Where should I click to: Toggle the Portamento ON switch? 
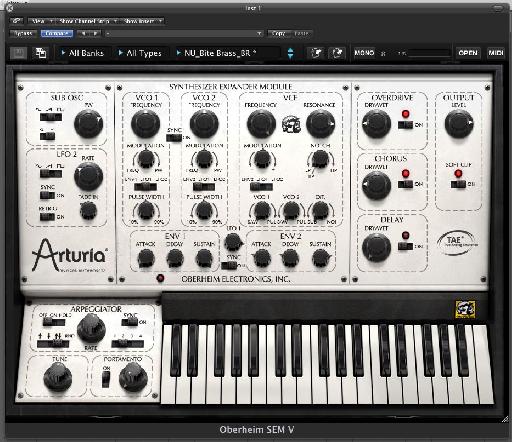[x=106, y=379]
